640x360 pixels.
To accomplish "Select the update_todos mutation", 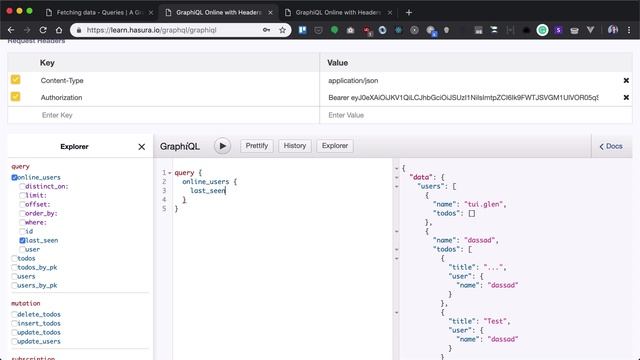I will [x=14, y=332].
